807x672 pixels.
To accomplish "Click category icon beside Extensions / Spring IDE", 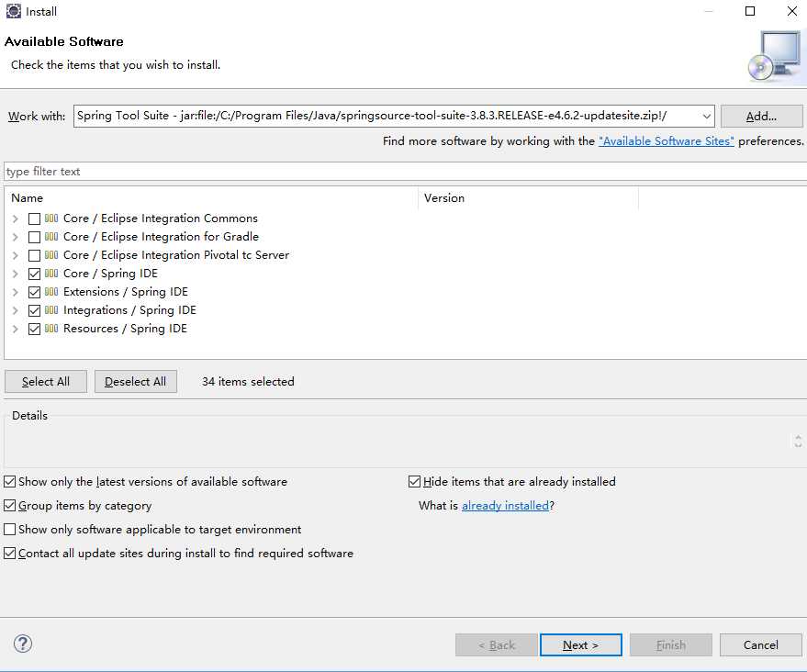I will point(50,292).
